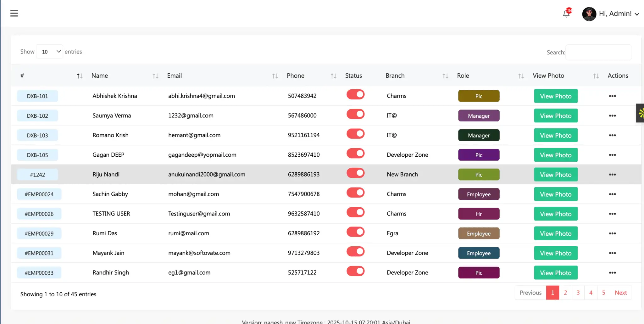This screenshot has width=644, height=324.
Task: View Photo for Romano Krish
Action: click(x=556, y=135)
